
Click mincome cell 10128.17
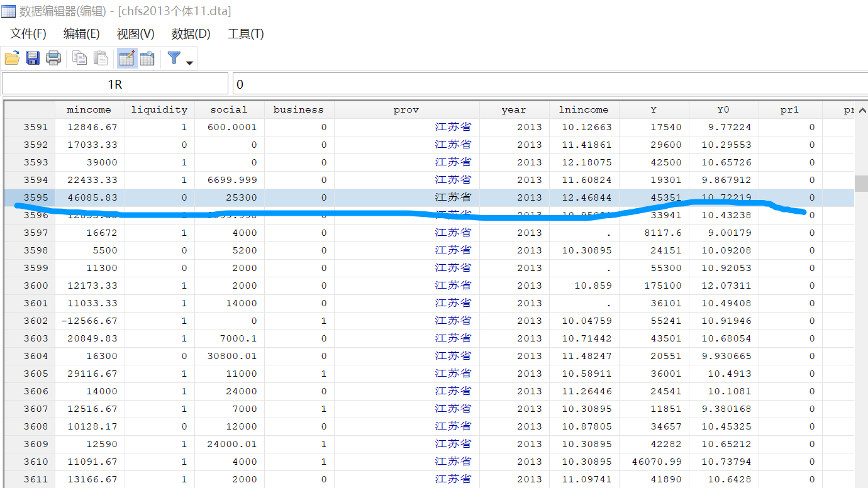89,426
